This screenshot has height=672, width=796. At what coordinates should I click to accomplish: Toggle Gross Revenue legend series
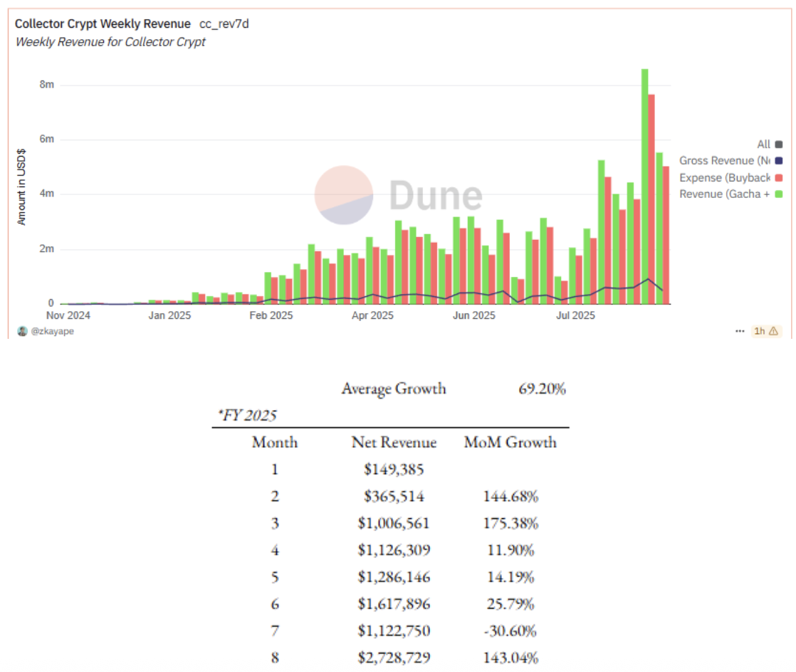[x=730, y=161]
